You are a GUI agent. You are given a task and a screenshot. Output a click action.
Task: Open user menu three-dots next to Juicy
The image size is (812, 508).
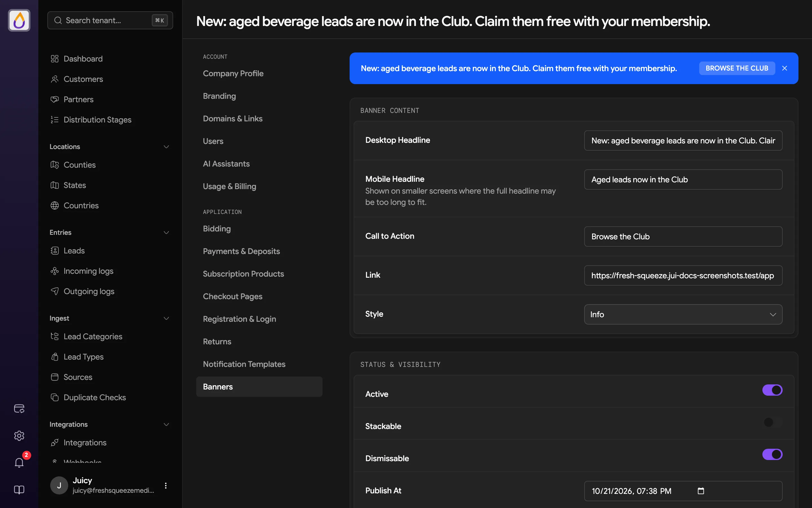(x=166, y=485)
